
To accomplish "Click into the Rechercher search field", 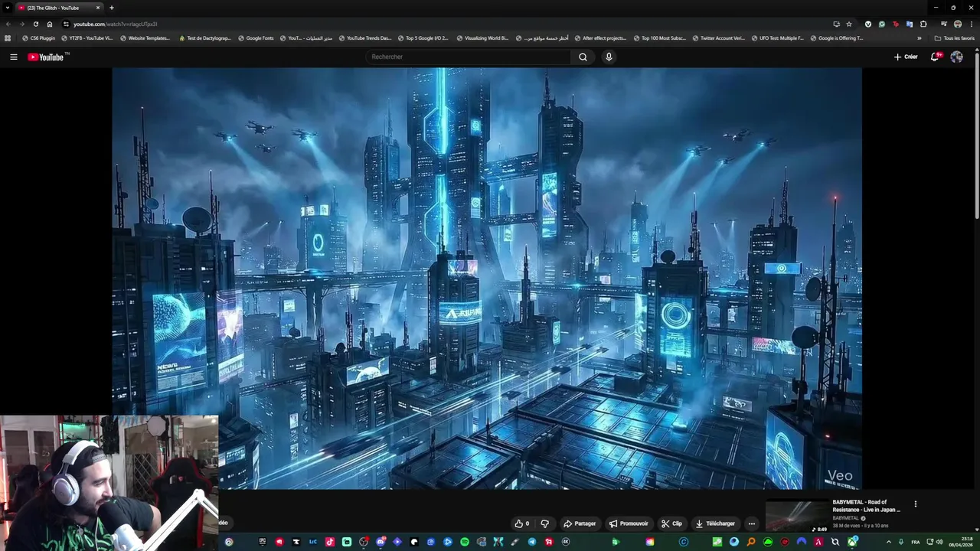I will click(x=467, y=57).
